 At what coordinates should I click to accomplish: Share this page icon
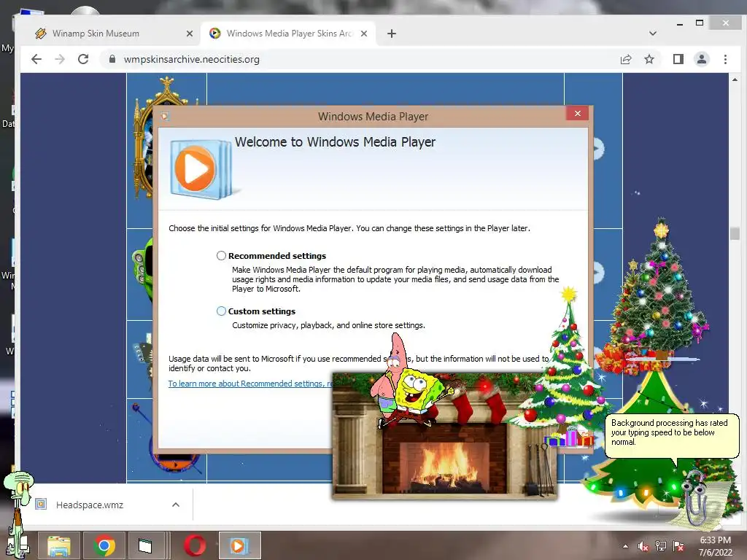coord(626,59)
